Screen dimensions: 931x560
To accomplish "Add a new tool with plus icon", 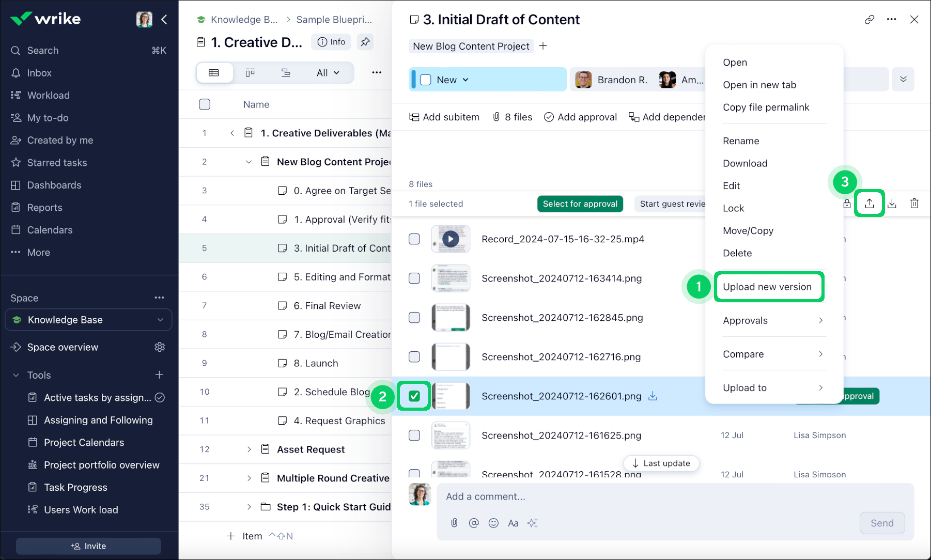I will coord(160,375).
